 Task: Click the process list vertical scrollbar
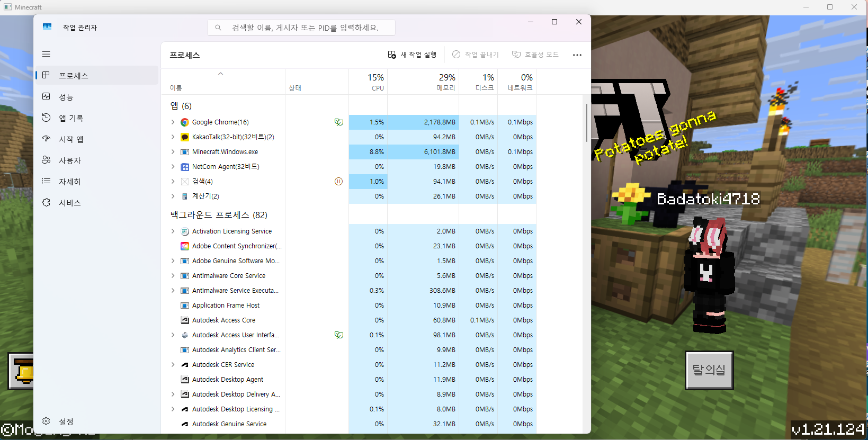click(586, 123)
